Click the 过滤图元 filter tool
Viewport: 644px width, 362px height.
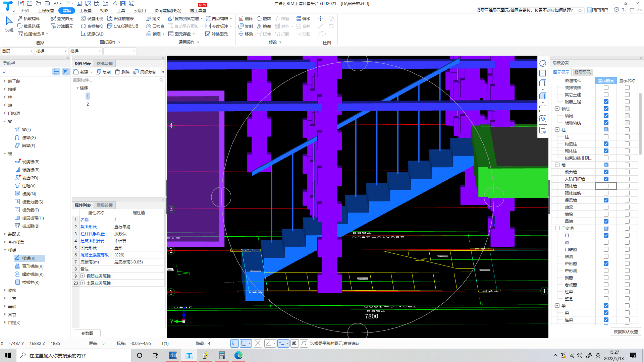[x=62, y=26]
